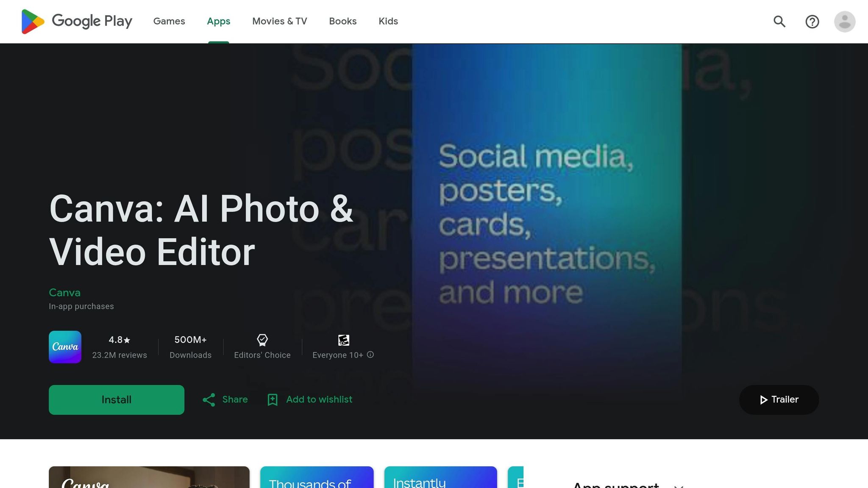Switch to the Movies & TV tab

(279, 21)
